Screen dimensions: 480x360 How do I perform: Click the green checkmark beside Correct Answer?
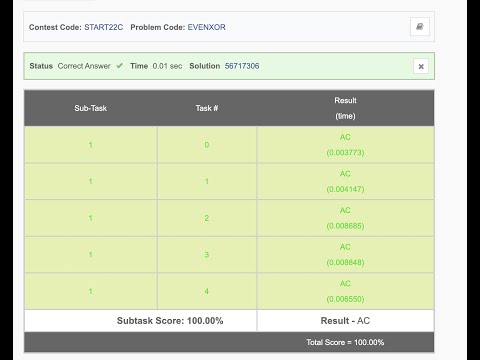[119, 66]
